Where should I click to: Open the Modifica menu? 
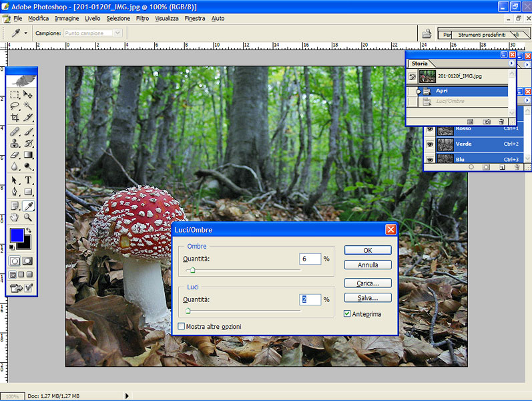38,18
